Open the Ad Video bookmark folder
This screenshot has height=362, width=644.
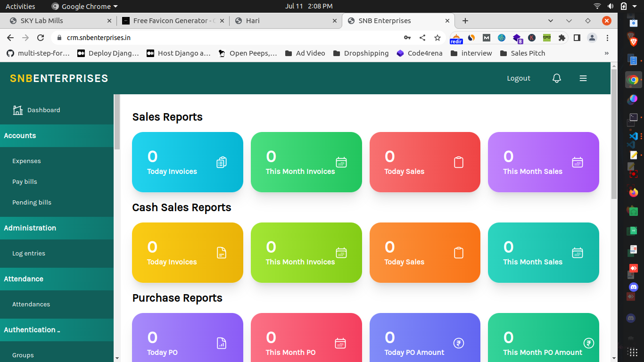tap(305, 53)
